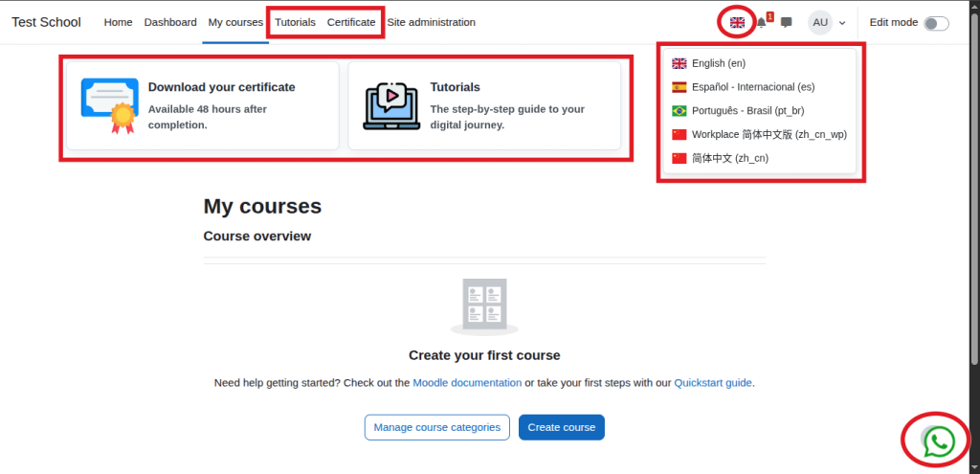Click the UK flag language icon

point(737,22)
